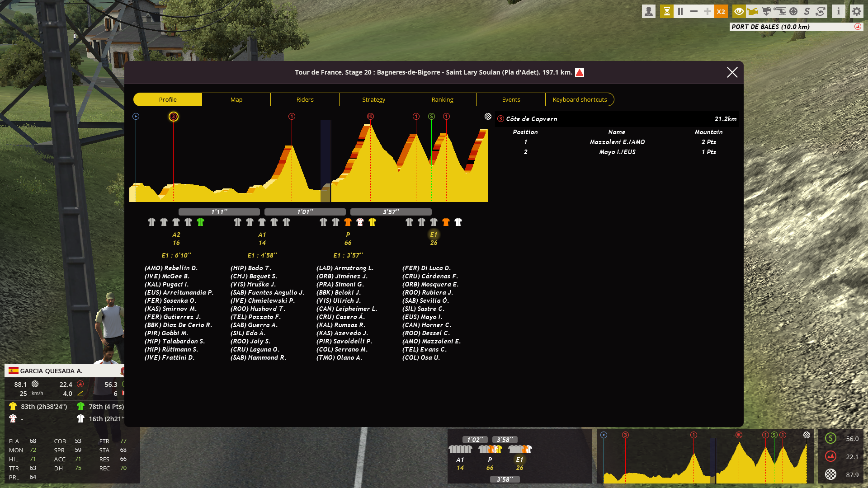This screenshot has height=488, width=868.
Task: Open the rider profile icon in toolbar
Action: (x=649, y=12)
